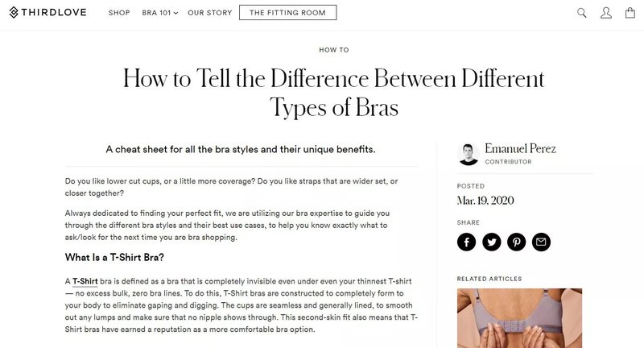Viewport: 644px width, 348px height.
Task: Share article via email icon
Action: (541, 242)
